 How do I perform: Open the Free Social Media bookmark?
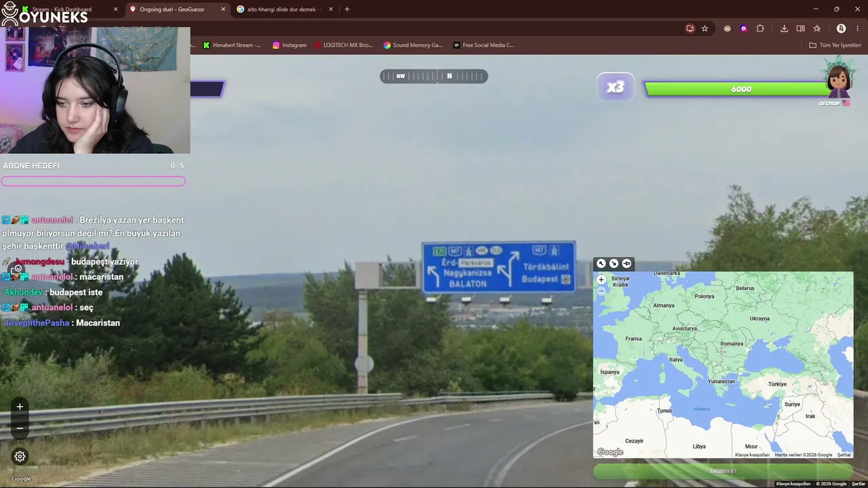click(x=484, y=45)
